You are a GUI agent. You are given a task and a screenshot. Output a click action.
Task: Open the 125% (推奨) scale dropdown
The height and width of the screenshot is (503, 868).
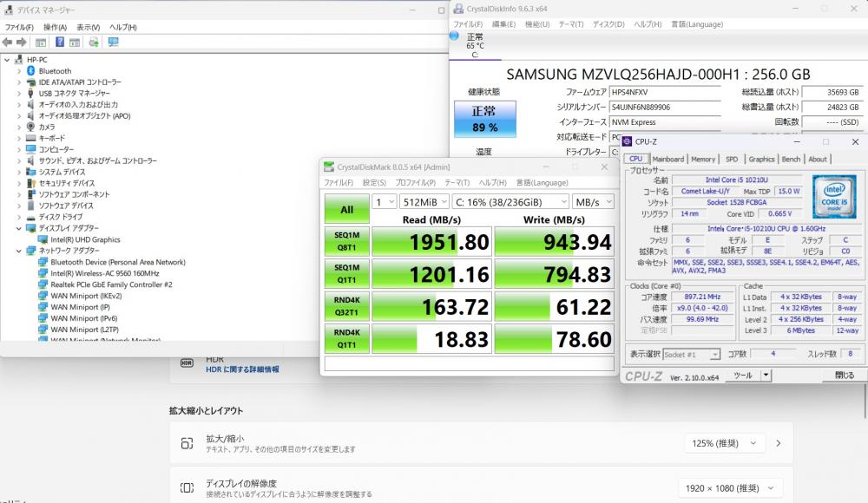724,443
